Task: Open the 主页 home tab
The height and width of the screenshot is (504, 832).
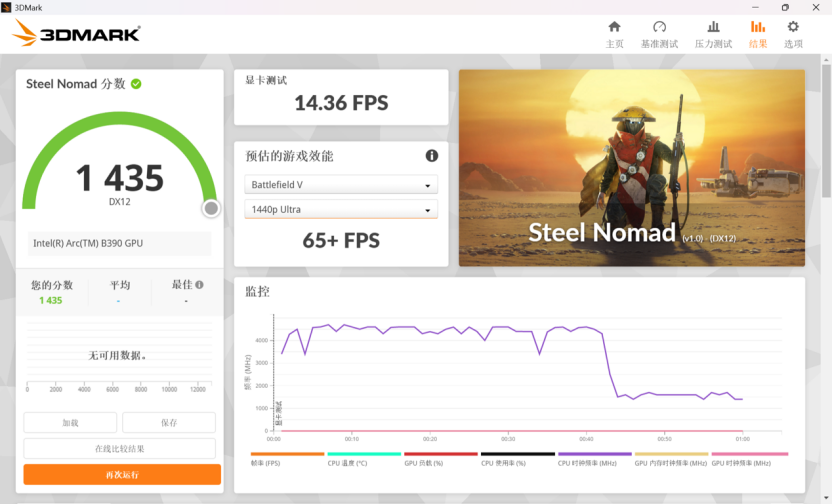Action: pyautogui.click(x=614, y=34)
